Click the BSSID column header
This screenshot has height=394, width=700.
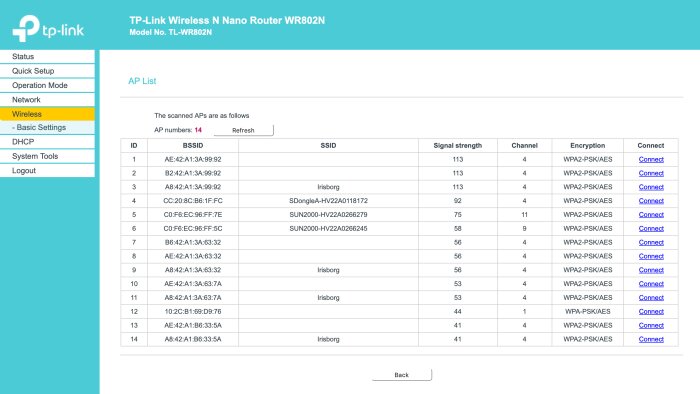193,145
